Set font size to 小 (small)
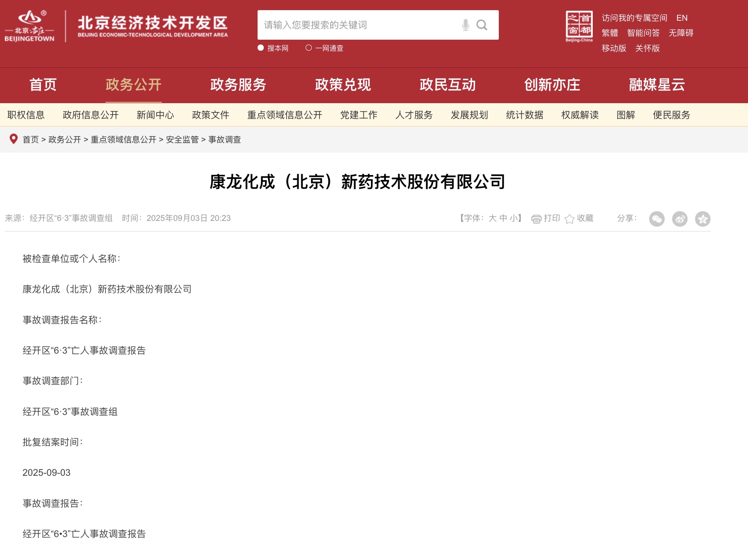This screenshot has width=748, height=560. [x=514, y=218]
